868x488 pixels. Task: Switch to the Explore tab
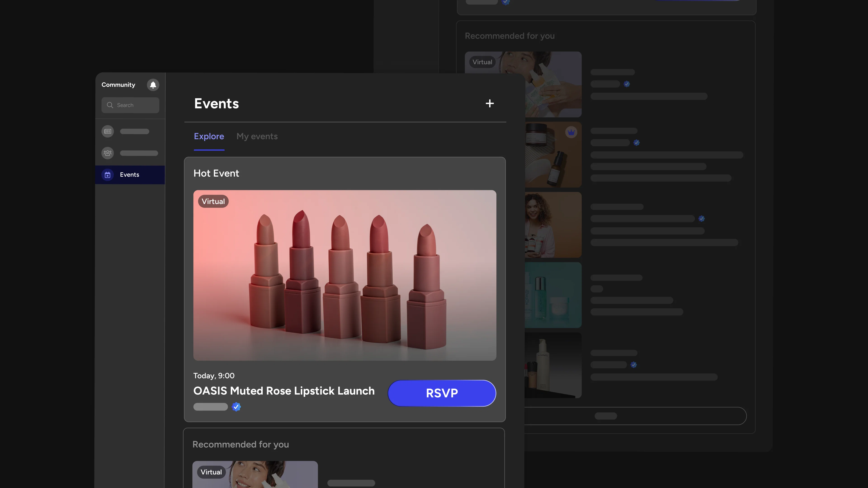(209, 136)
